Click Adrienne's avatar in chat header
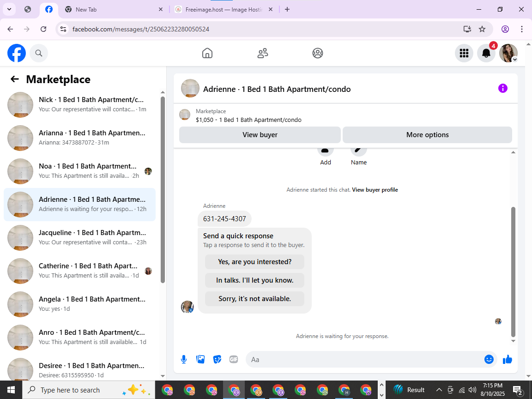 coord(190,88)
